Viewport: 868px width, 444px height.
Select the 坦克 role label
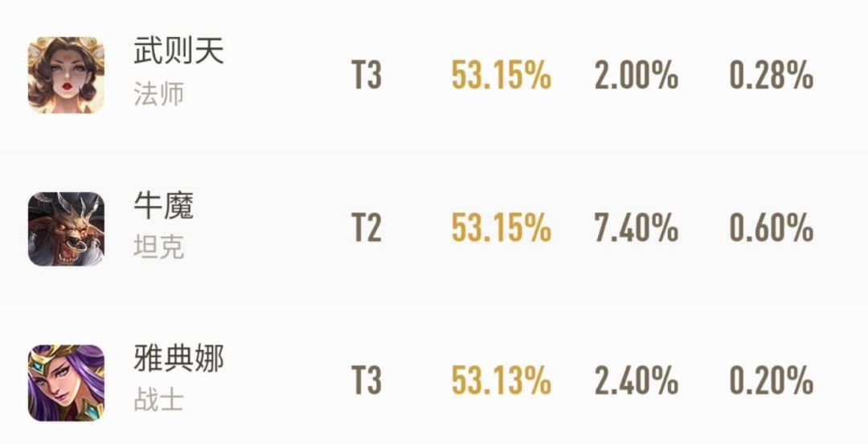click(158, 248)
